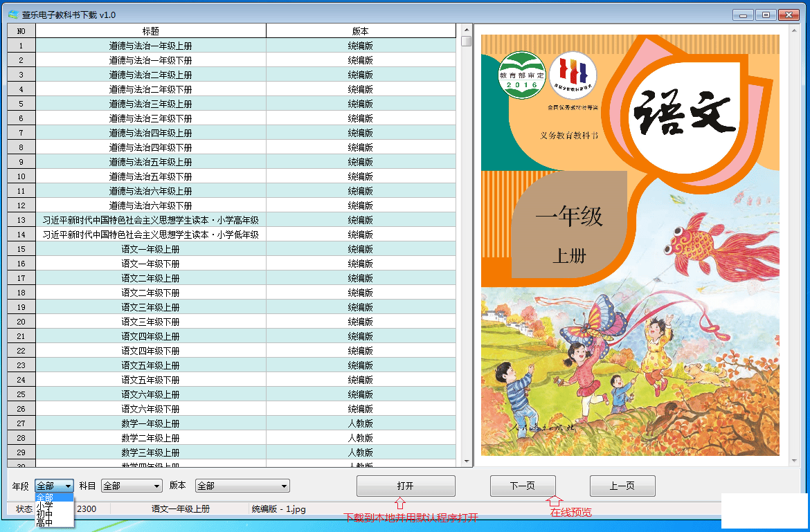810x532 pixels.
Task: Select row 语文五年级上册
Action: tap(231, 365)
